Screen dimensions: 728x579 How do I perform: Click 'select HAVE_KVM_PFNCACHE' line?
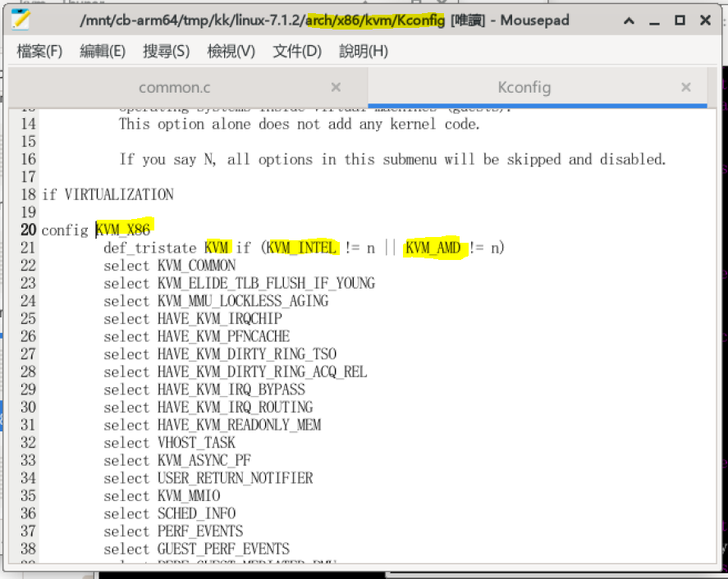196,336
